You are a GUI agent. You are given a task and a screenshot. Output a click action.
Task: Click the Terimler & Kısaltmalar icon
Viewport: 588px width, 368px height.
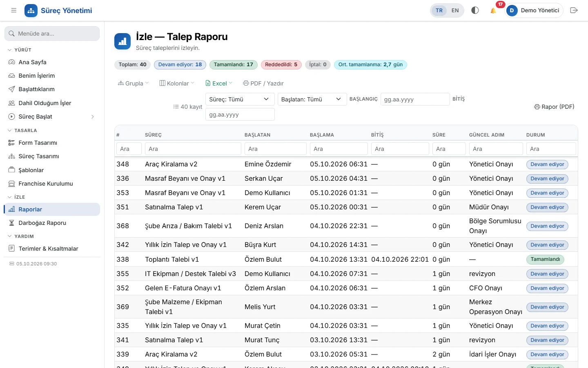click(11, 249)
